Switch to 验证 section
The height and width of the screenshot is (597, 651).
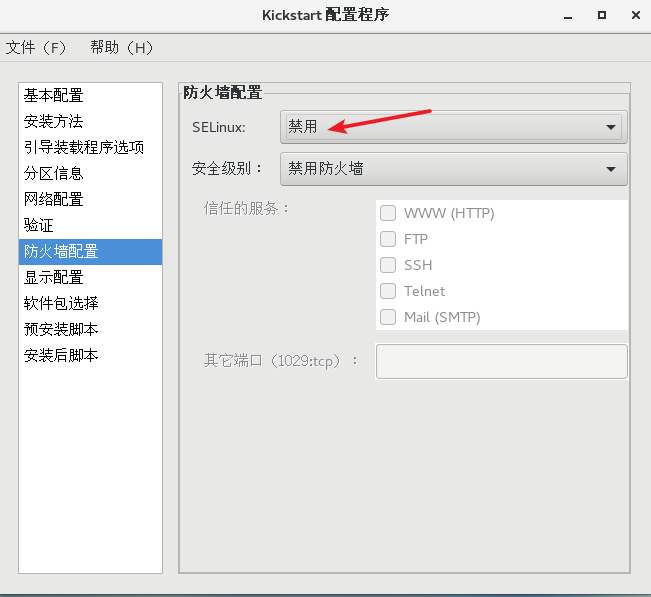pos(91,225)
